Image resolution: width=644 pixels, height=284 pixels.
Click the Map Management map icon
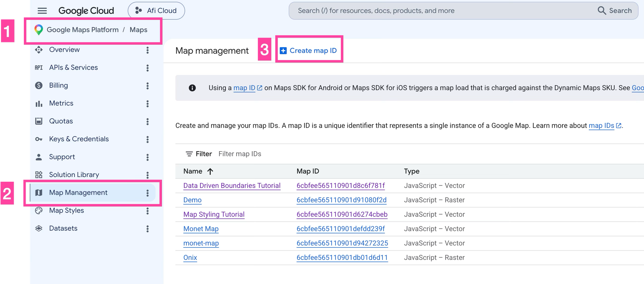click(39, 193)
